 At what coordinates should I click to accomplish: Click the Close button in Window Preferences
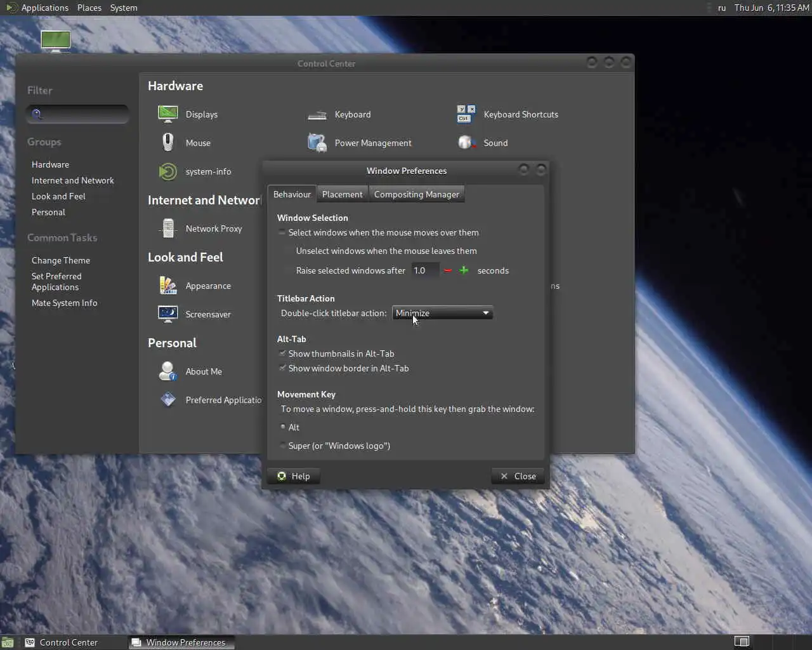(x=518, y=476)
